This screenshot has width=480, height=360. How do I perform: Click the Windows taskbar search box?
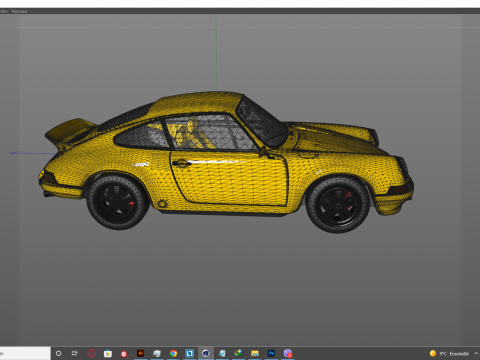25,353
